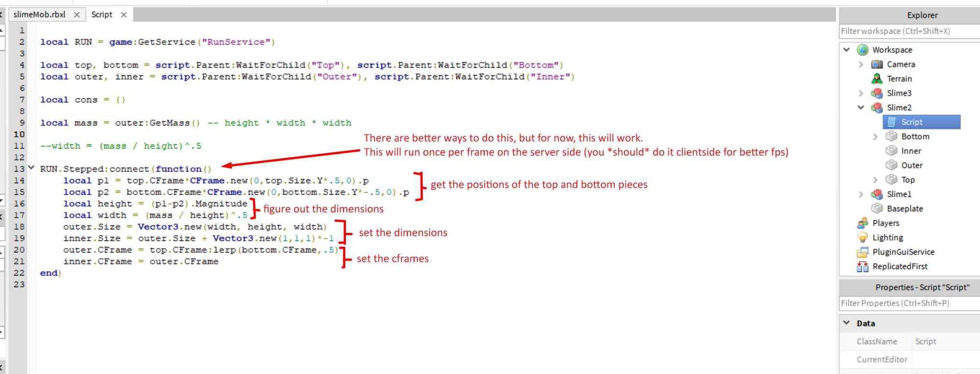The width and height of the screenshot is (980, 374).
Task: Select Players in Explorer
Action: coord(886,223)
